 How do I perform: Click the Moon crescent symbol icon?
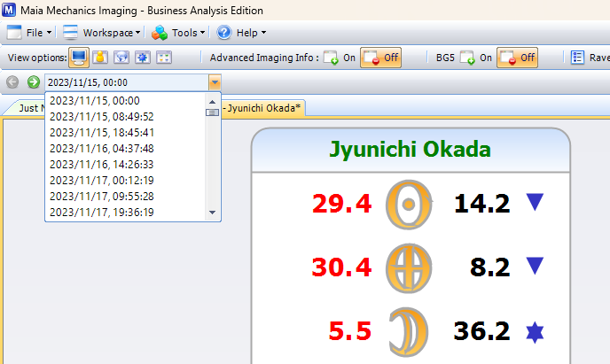click(x=409, y=332)
